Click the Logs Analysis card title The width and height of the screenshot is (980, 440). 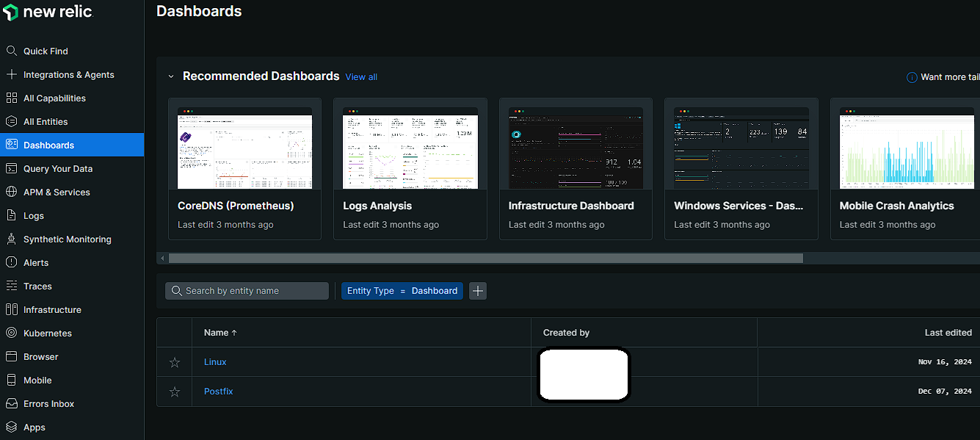(377, 206)
